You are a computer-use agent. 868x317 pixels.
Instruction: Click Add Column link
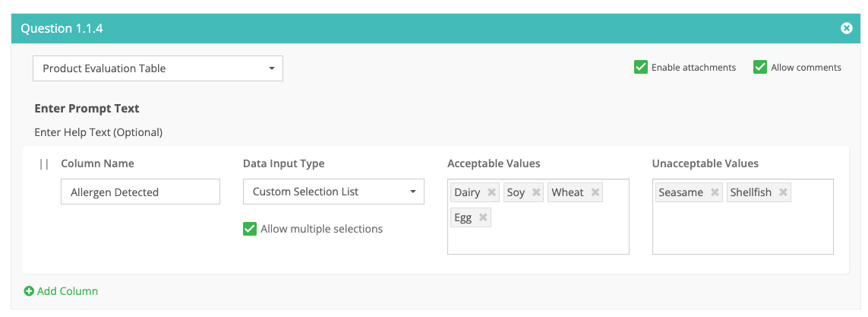pos(67,291)
